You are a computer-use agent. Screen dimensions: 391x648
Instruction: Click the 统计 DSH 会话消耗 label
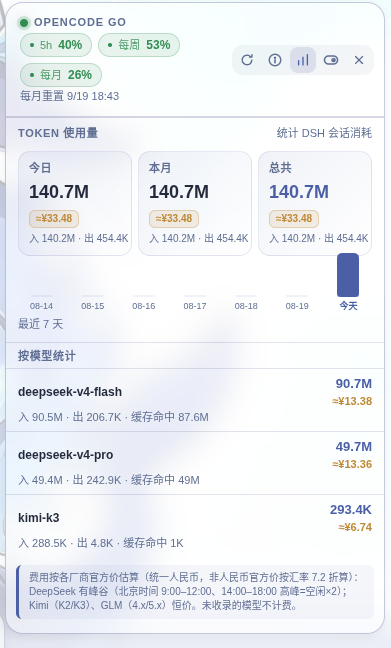click(324, 133)
